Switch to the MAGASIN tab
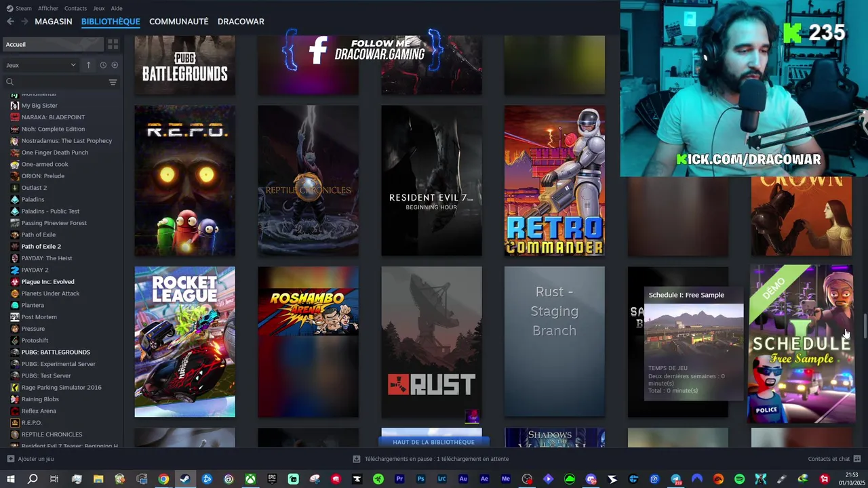The height and width of the screenshot is (488, 868). pos(54,22)
